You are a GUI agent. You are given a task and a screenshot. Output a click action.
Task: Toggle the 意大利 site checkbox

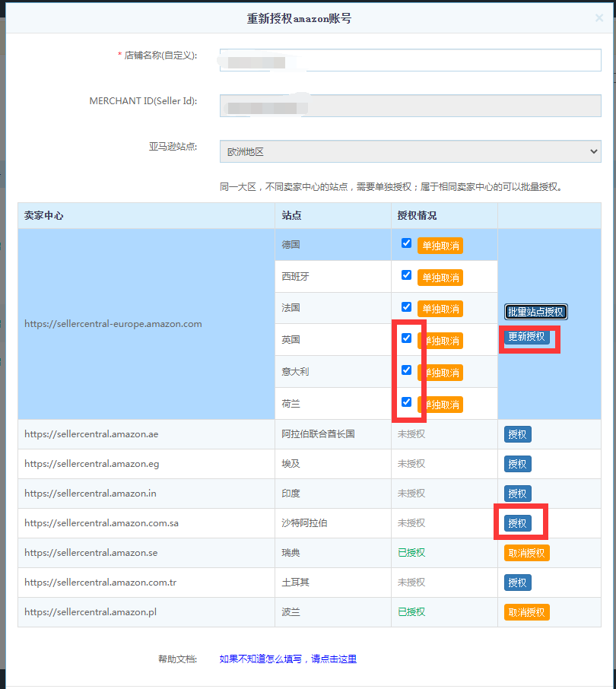[406, 370]
